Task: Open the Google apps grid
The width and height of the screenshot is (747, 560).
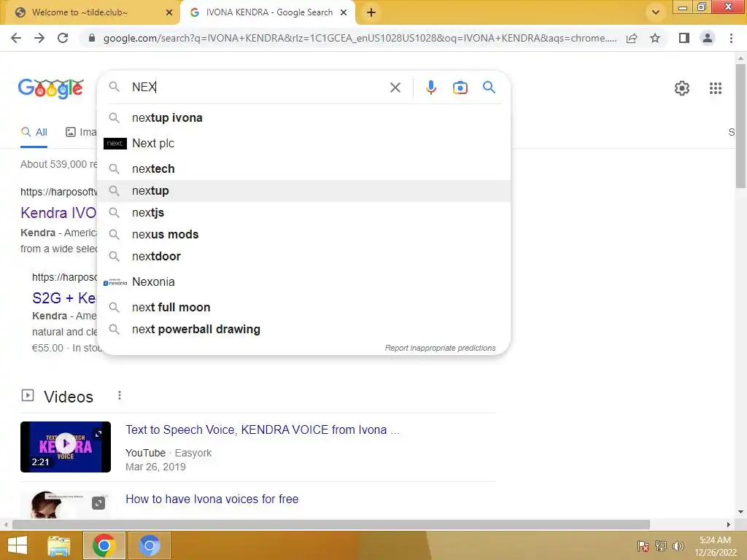Action: tap(715, 88)
